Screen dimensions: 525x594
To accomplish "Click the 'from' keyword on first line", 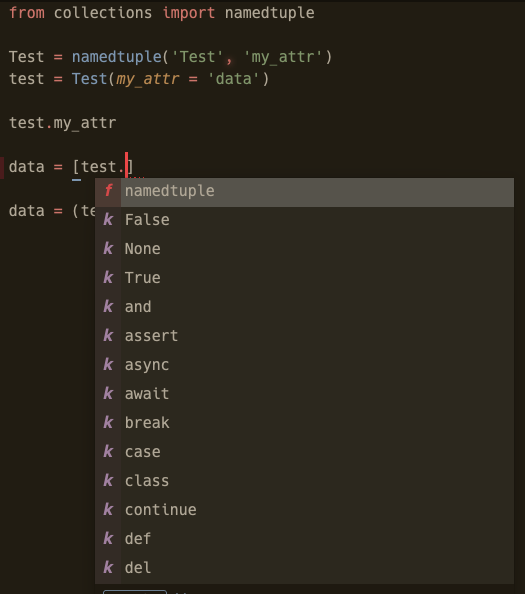I will click(x=27, y=13).
